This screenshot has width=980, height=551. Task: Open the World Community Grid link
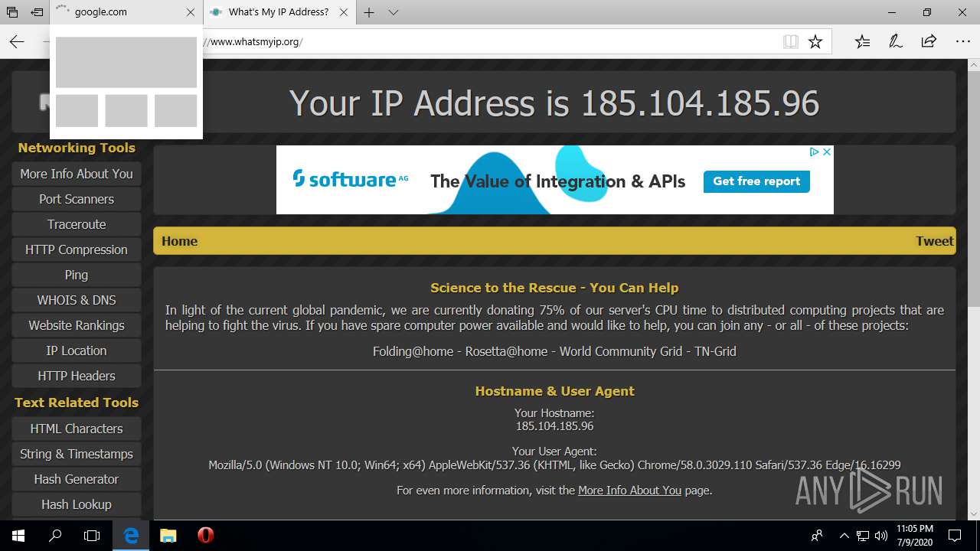621,351
